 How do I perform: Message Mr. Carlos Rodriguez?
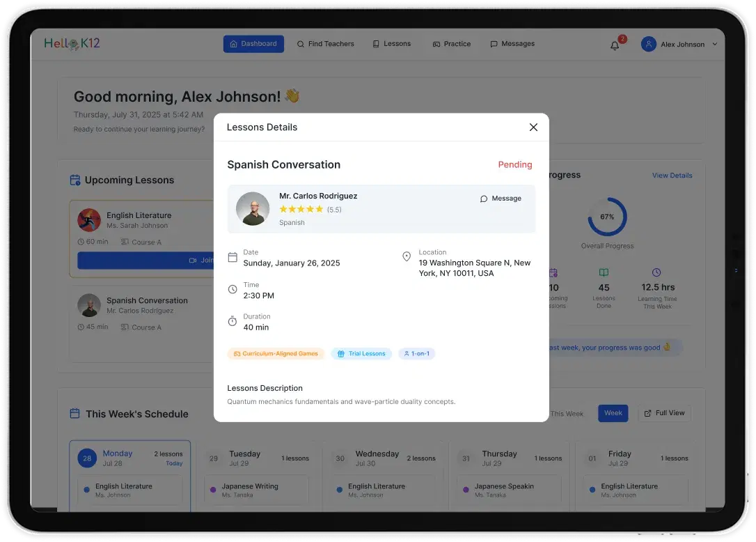[501, 199]
